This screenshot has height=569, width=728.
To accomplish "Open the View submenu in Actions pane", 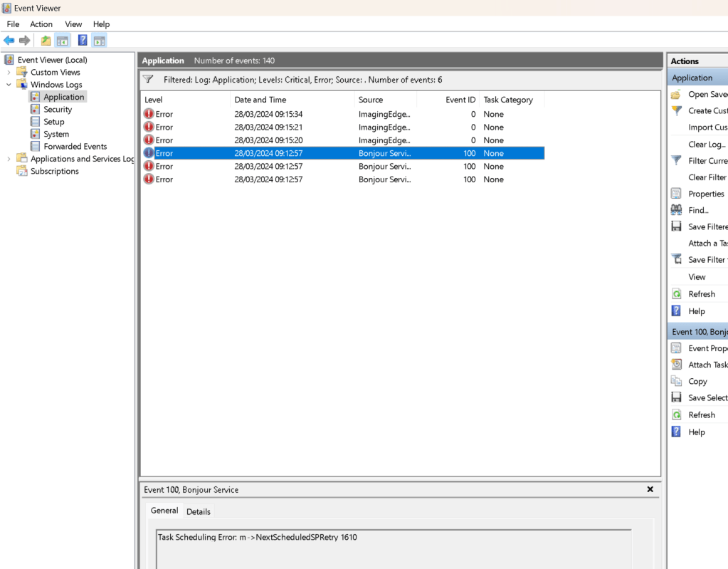I will [x=697, y=277].
